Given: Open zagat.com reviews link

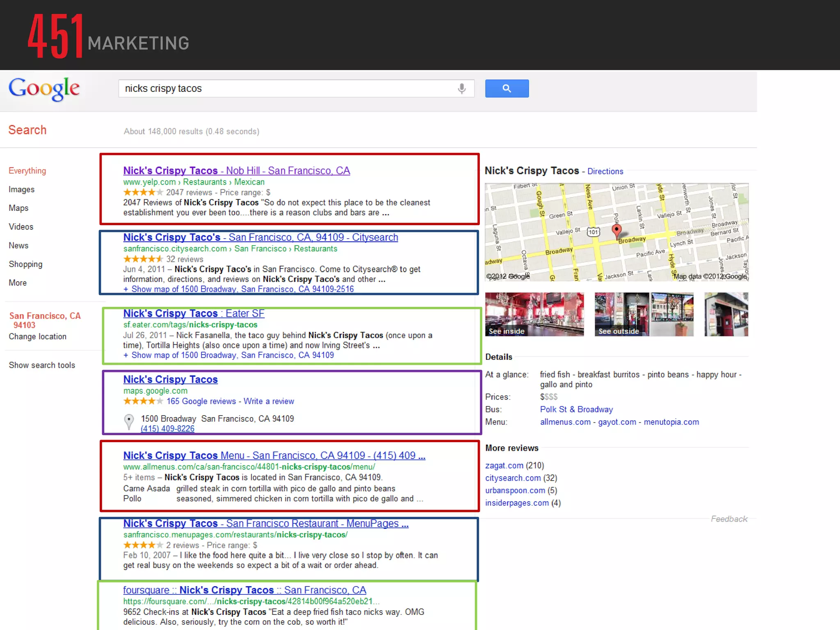Looking at the screenshot, I should tap(504, 466).
